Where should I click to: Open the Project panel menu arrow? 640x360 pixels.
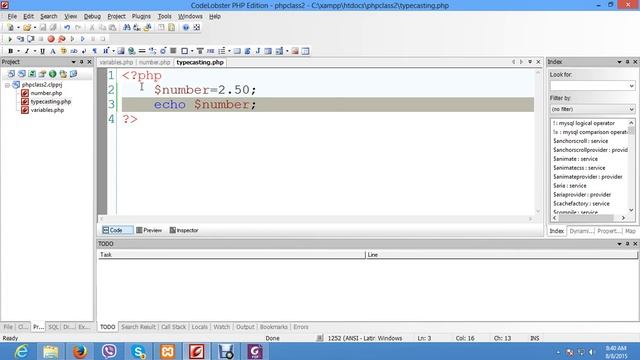tap(73, 62)
